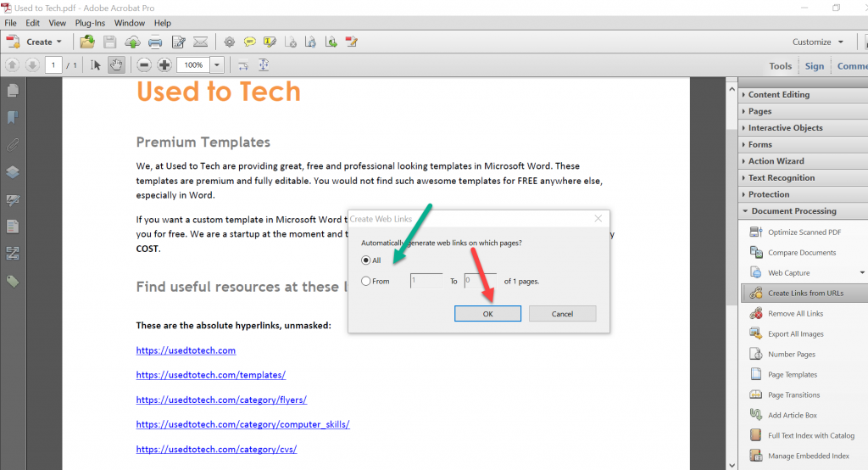Switch to the Sign pane tab
This screenshot has width=868, height=470.
click(x=815, y=66)
